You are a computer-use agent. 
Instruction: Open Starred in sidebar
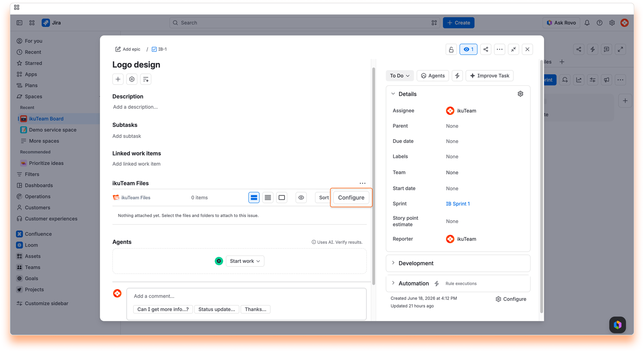pos(33,63)
